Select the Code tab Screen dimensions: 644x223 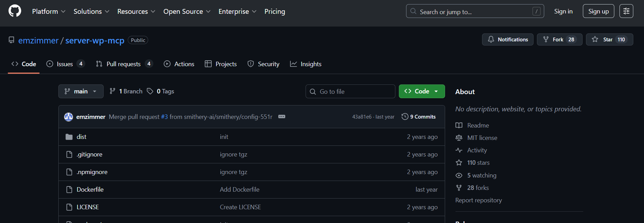point(24,64)
